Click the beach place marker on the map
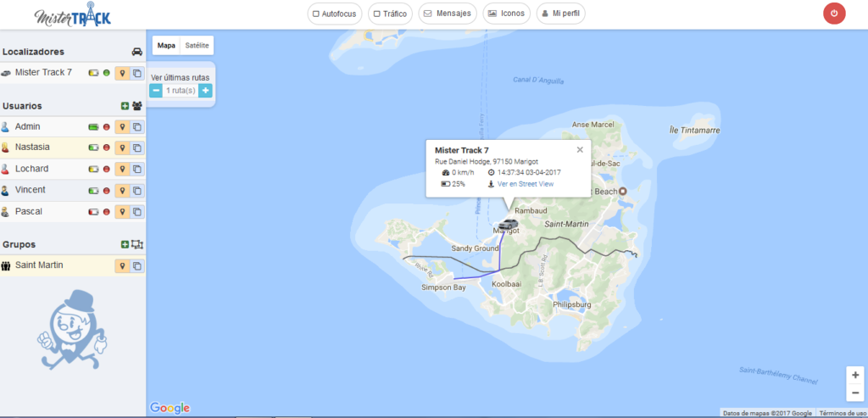The height and width of the screenshot is (418, 868). (622, 192)
